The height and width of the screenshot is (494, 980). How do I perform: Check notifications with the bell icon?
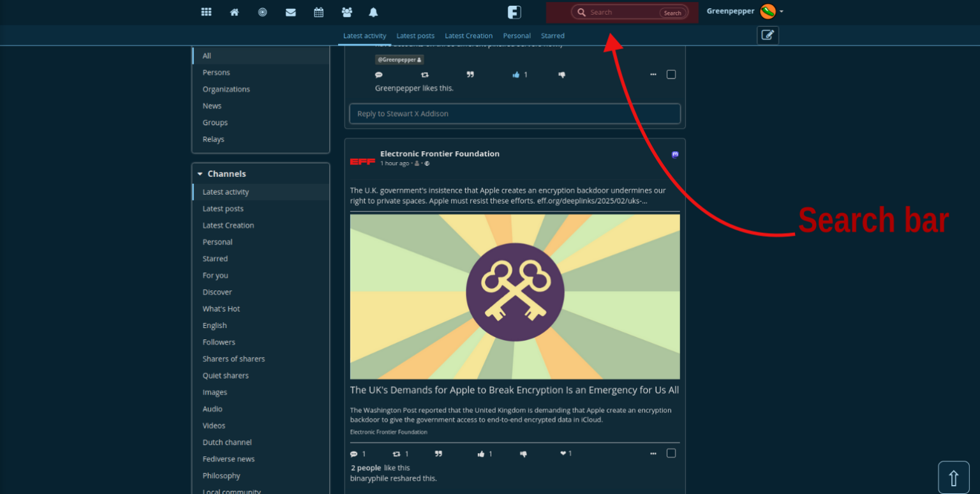pyautogui.click(x=373, y=12)
